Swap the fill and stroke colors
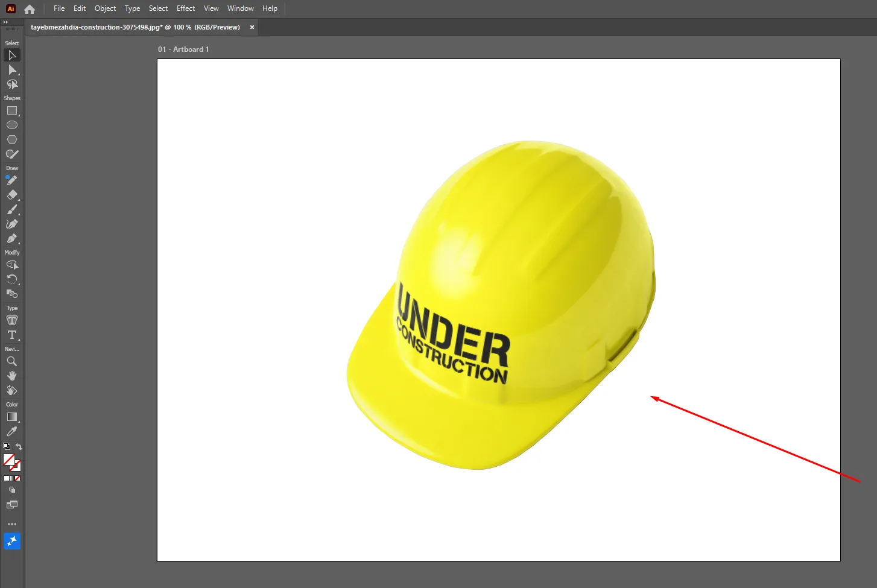This screenshot has height=588, width=877. pos(19,446)
